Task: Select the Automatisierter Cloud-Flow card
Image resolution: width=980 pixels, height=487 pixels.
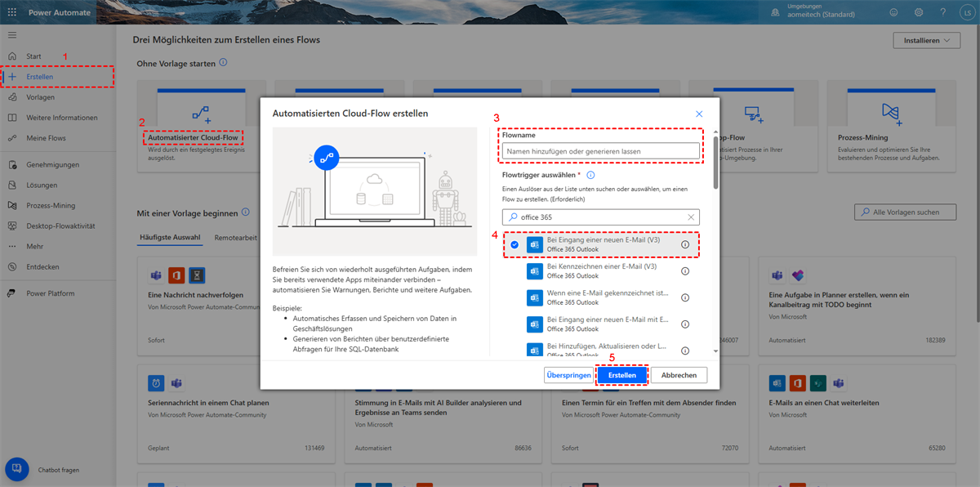Action: pyautogui.click(x=201, y=127)
